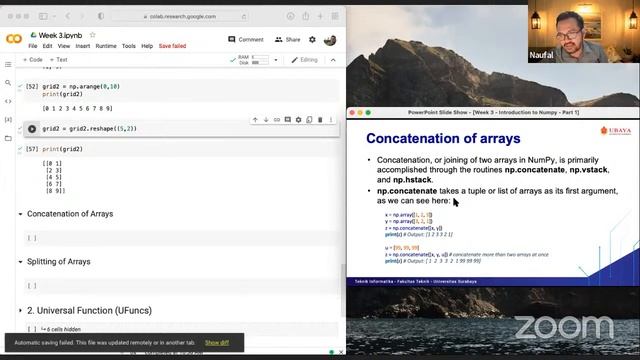Click the PowerPoint slide title Concatenation of arrays
Screen dimensions: 640x360
click(443, 138)
